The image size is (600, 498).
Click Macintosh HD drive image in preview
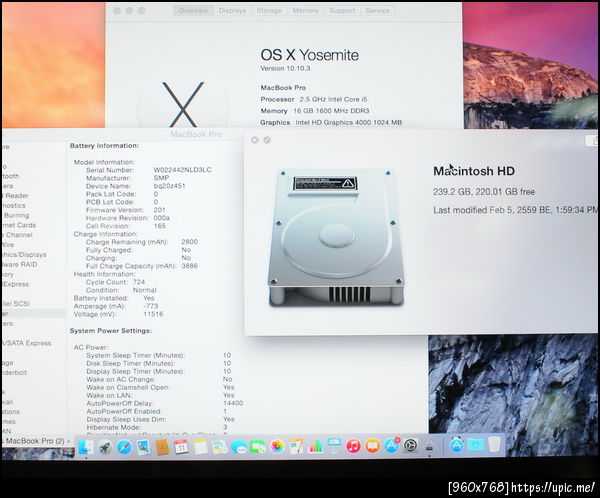tap(336, 238)
